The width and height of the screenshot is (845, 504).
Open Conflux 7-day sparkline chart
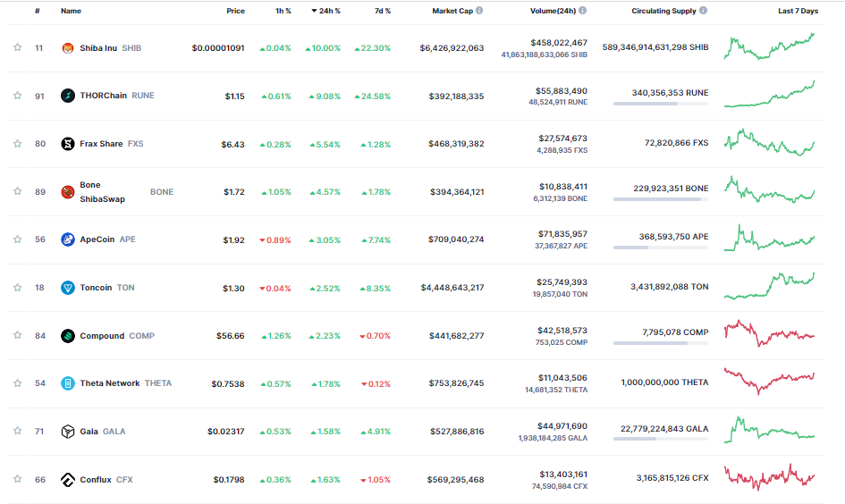coord(770,477)
